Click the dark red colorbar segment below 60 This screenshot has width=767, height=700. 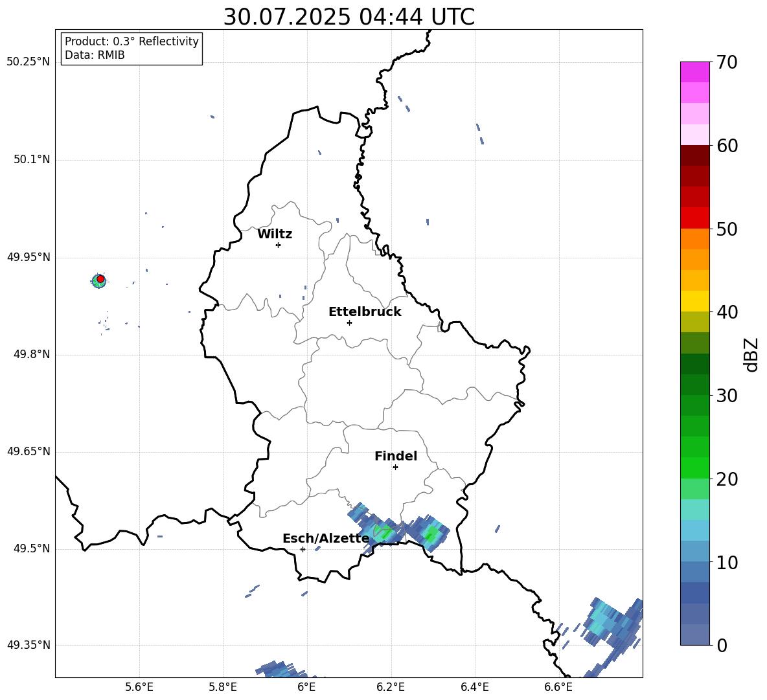pyautogui.click(x=694, y=155)
